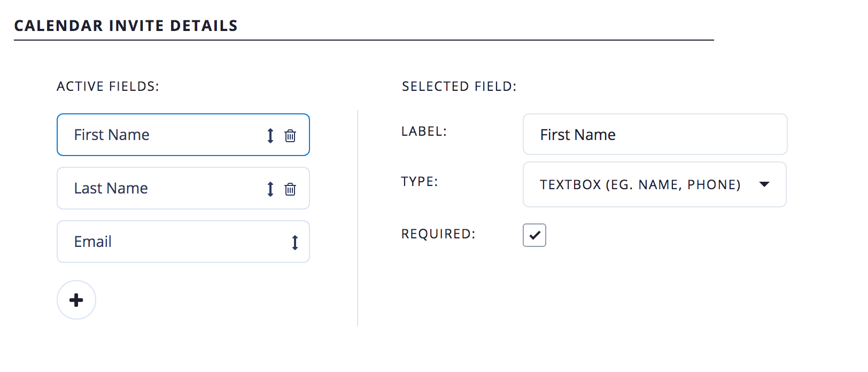Select the First Name active field
This screenshot has height=372, width=868.
coord(160,135)
